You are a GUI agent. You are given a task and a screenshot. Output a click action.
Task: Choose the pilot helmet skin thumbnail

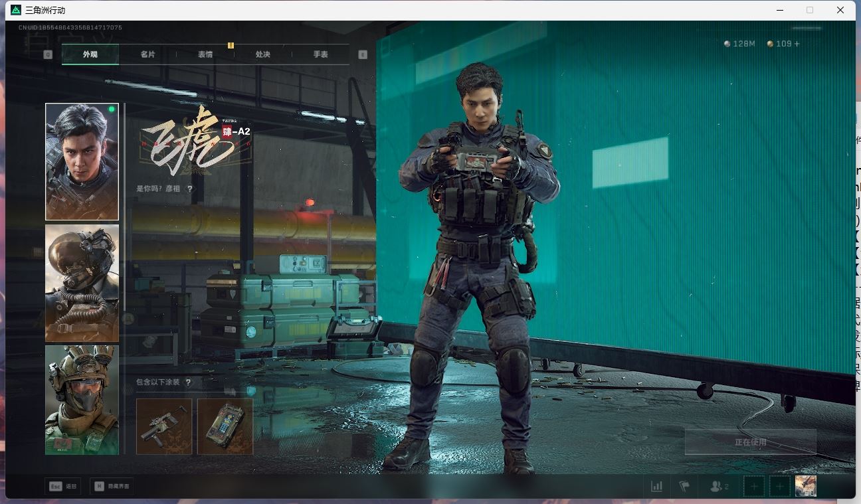[82, 283]
